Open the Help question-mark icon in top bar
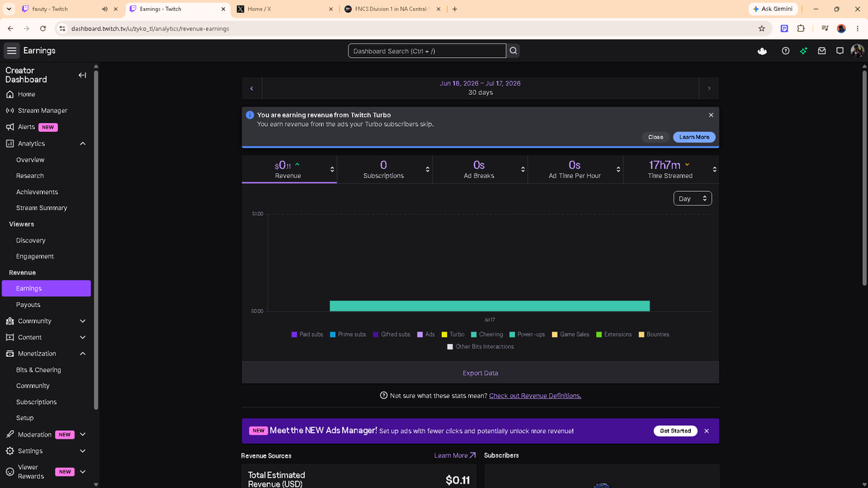The width and height of the screenshot is (868, 488). (x=786, y=51)
